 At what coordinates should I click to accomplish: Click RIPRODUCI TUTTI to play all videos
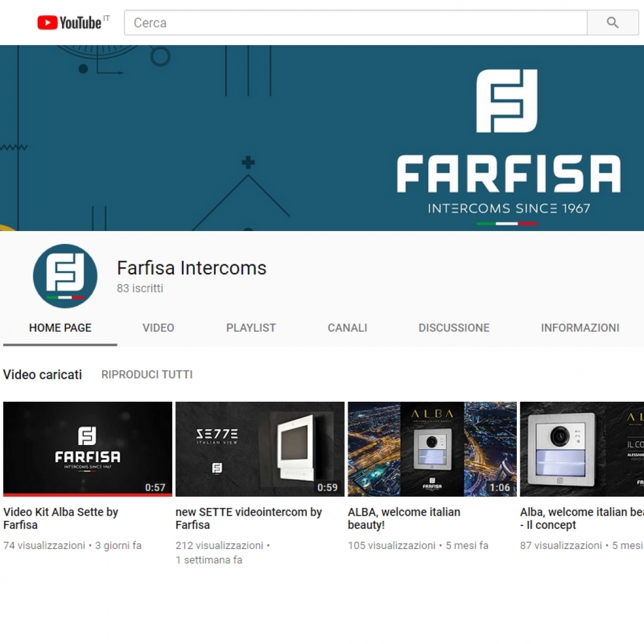coord(146,374)
